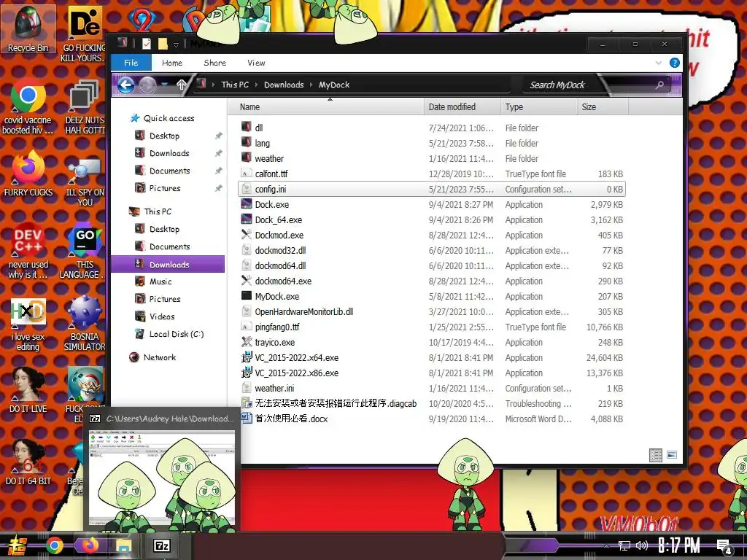
Task: Open the DO IT 64 BIT desktop shortcut
Action: click(x=28, y=463)
